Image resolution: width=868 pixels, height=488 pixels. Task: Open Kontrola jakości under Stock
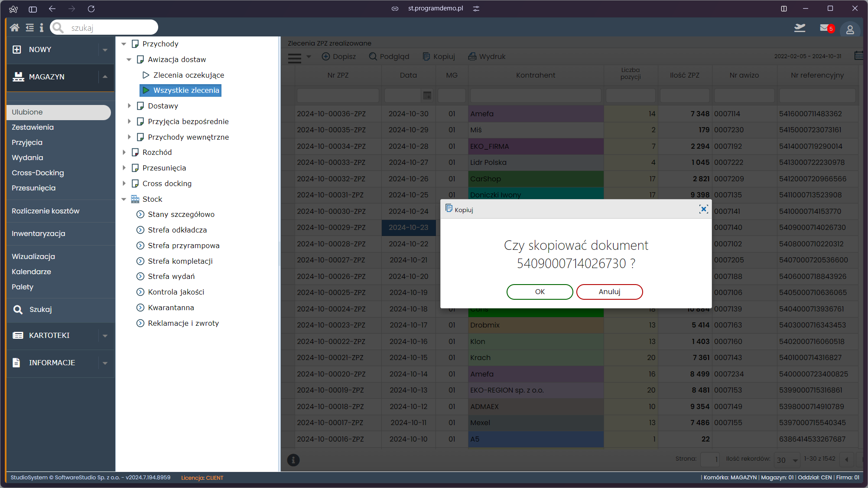coord(176,292)
